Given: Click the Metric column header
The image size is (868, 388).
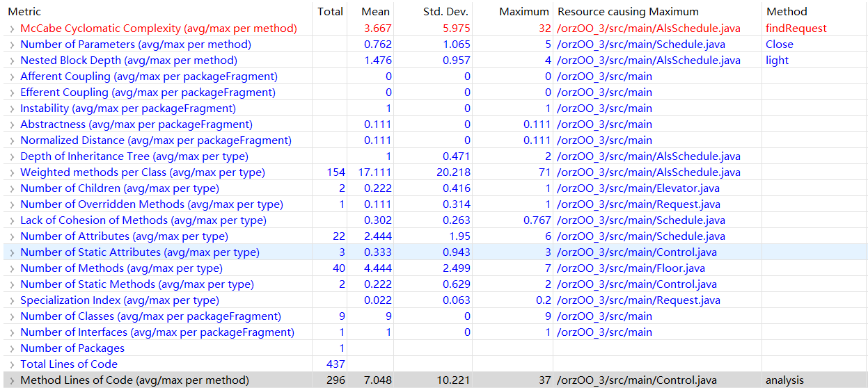Looking at the screenshot, I should [x=24, y=12].
